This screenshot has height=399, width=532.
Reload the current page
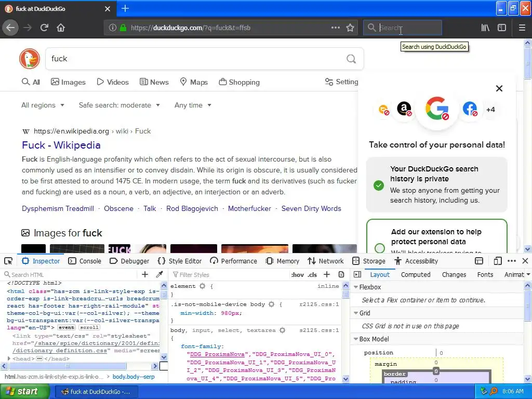click(x=44, y=28)
